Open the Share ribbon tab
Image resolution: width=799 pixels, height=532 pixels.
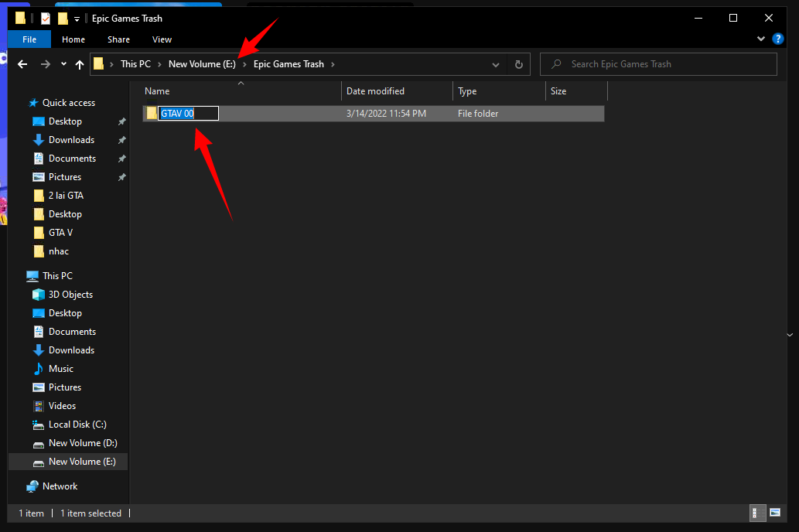click(118, 39)
